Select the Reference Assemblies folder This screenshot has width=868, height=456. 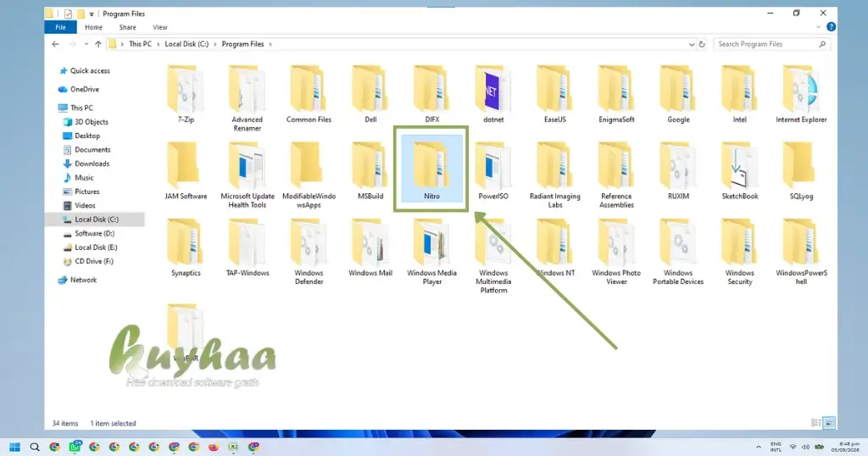(x=616, y=175)
